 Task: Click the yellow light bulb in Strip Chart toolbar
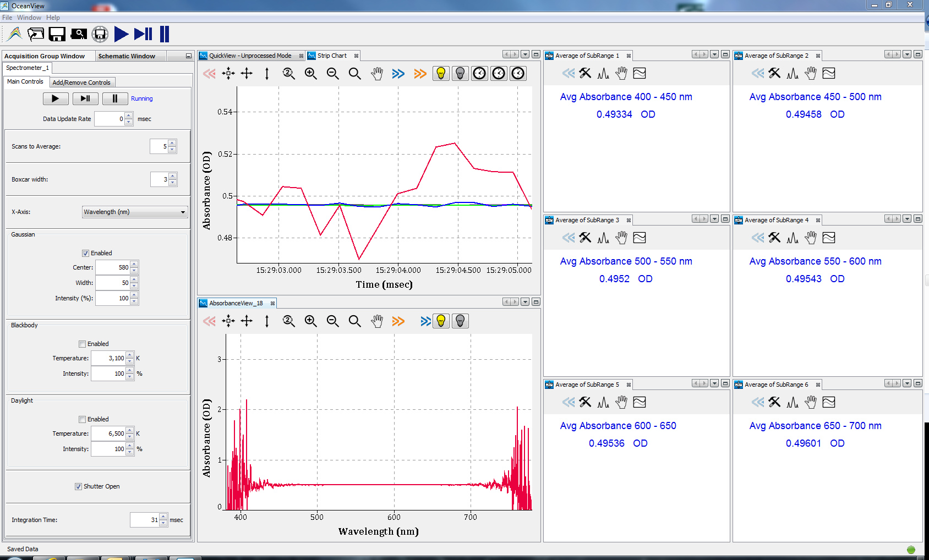click(x=441, y=74)
